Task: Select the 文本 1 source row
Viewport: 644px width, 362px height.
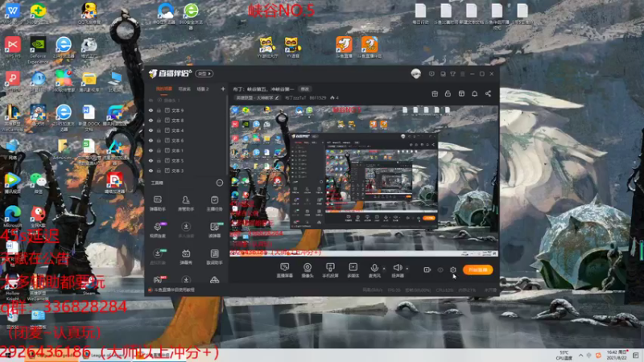Action: [187, 150]
